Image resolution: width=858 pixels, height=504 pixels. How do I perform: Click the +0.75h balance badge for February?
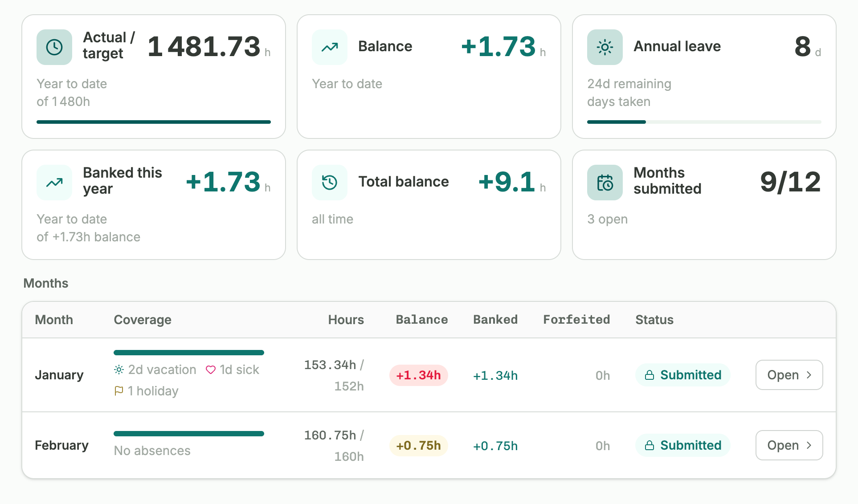(x=418, y=446)
